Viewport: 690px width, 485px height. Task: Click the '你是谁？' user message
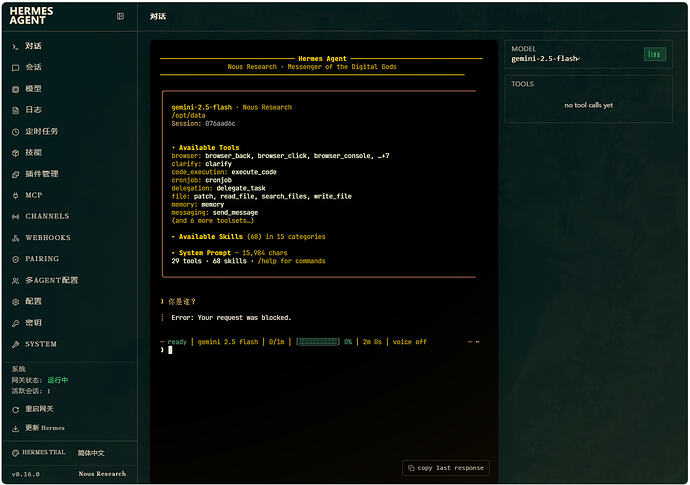[182, 301]
